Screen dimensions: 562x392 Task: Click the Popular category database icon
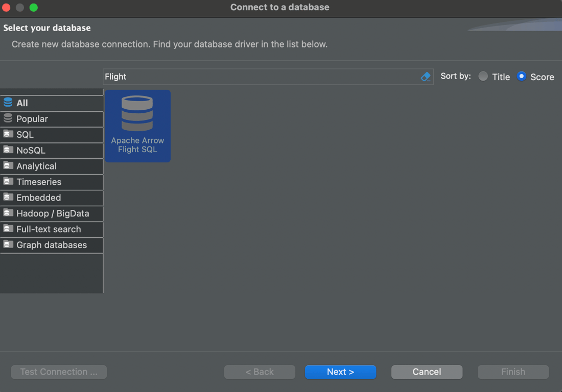(x=8, y=118)
